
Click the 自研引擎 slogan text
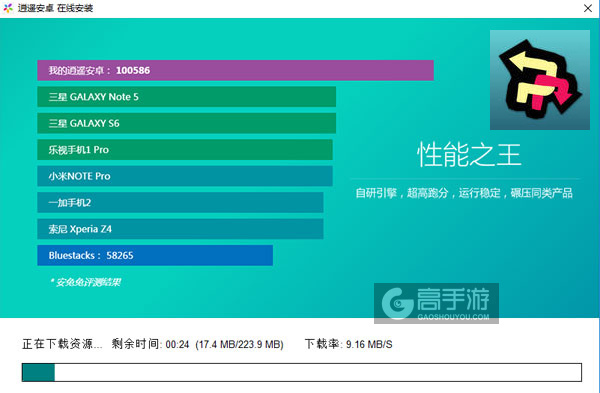(x=464, y=193)
